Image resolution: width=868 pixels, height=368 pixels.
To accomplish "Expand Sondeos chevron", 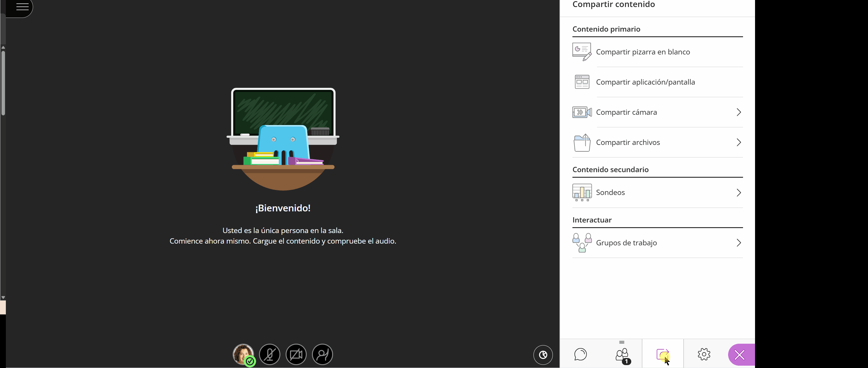I will (x=739, y=193).
